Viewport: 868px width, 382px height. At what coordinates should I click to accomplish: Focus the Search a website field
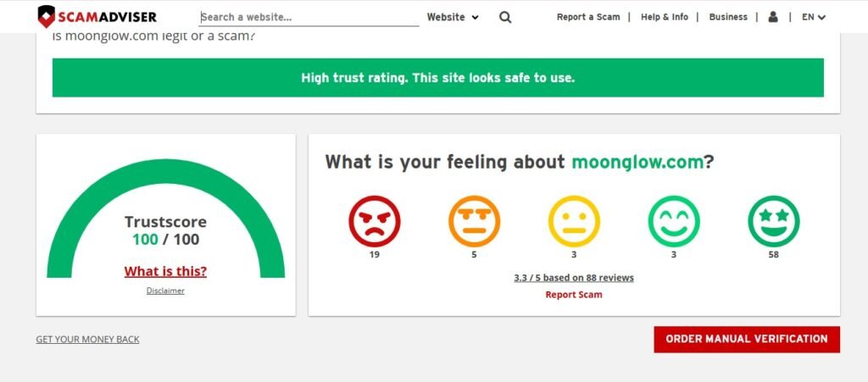point(309,17)
